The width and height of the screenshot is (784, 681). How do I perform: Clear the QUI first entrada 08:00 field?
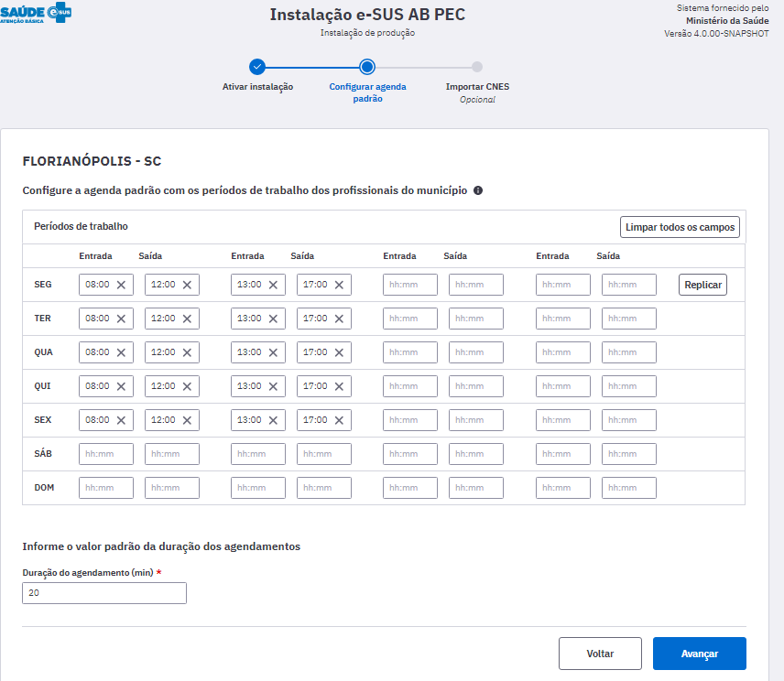coord(121,386)
